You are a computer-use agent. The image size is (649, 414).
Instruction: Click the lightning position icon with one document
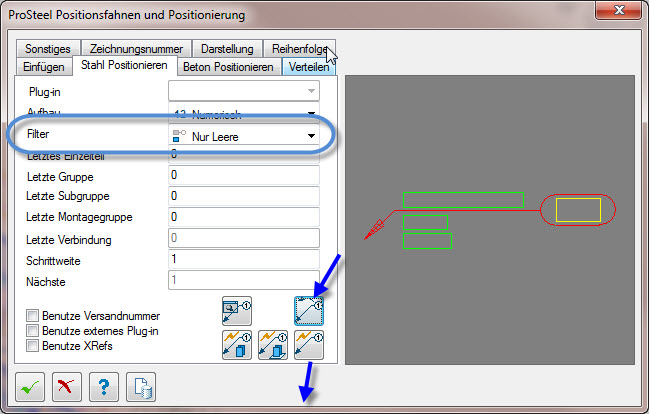[x=237, y=345]
